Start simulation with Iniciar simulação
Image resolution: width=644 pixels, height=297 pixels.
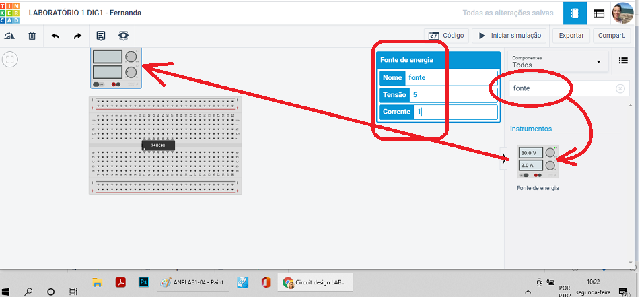[x=509, y=36]
